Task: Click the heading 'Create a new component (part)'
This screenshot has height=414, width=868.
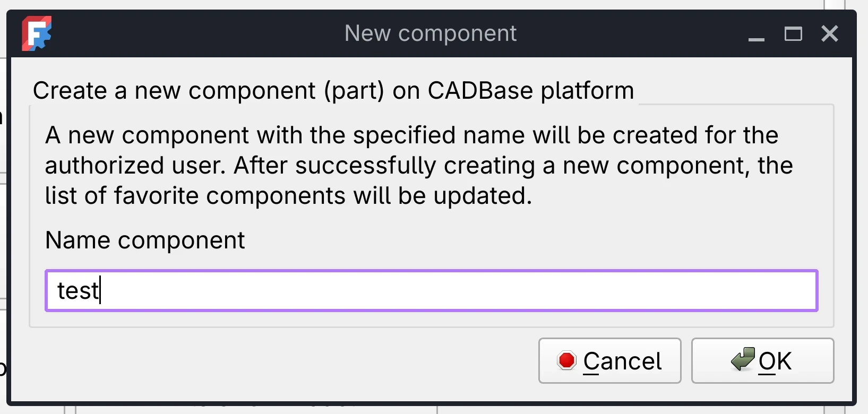Action: pos(333,90)
